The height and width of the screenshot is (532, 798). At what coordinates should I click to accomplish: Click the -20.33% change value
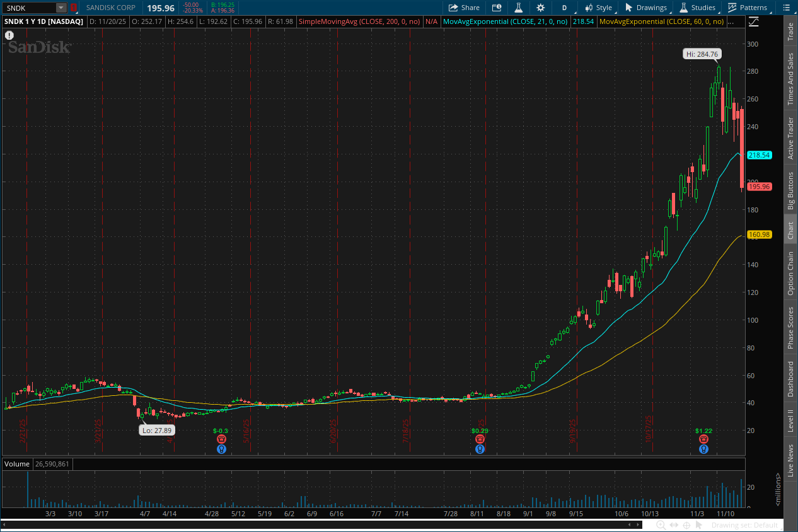click(192, 11)
